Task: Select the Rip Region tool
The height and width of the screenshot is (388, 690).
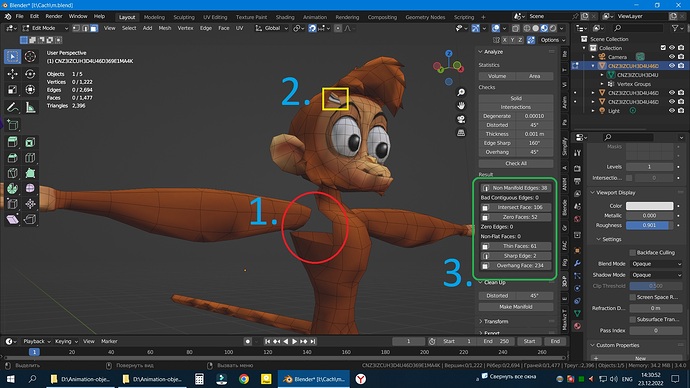Action: [30, 219]
